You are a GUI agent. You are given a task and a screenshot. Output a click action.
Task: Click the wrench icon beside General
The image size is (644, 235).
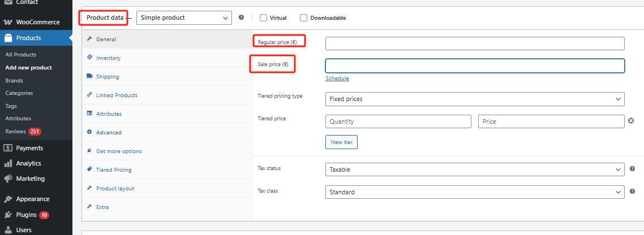[89, 40]
